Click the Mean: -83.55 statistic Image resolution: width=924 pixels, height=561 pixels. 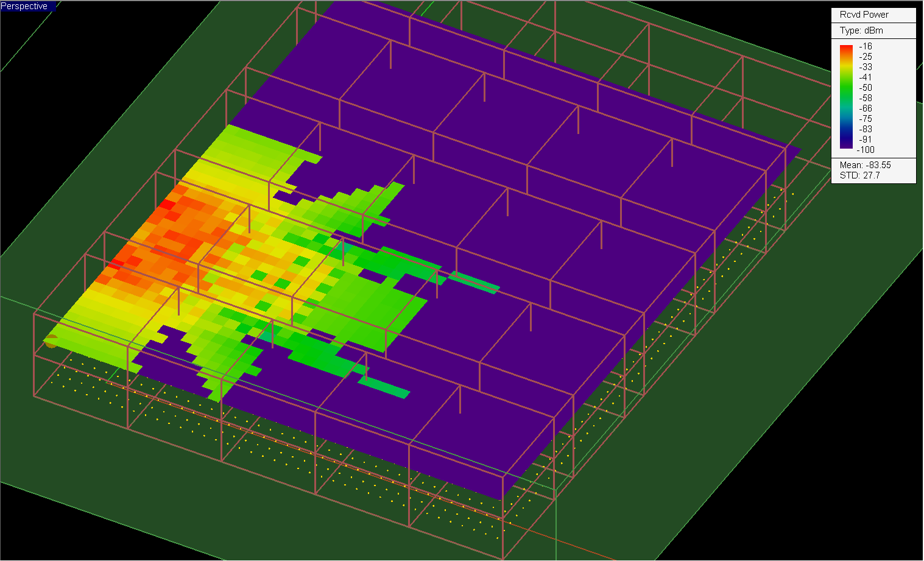click(x=865, y=165)
